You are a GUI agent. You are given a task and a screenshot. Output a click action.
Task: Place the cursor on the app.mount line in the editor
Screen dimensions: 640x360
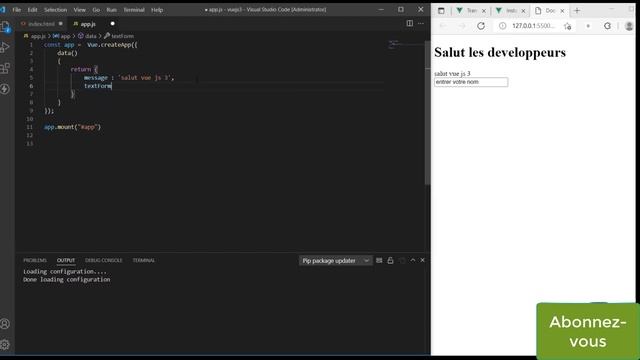click(x=73, y=127)
